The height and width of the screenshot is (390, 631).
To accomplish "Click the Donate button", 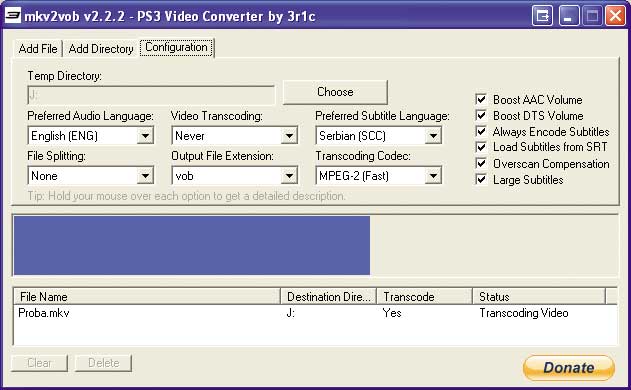I will pyautogui.click(x=569, y=367).
